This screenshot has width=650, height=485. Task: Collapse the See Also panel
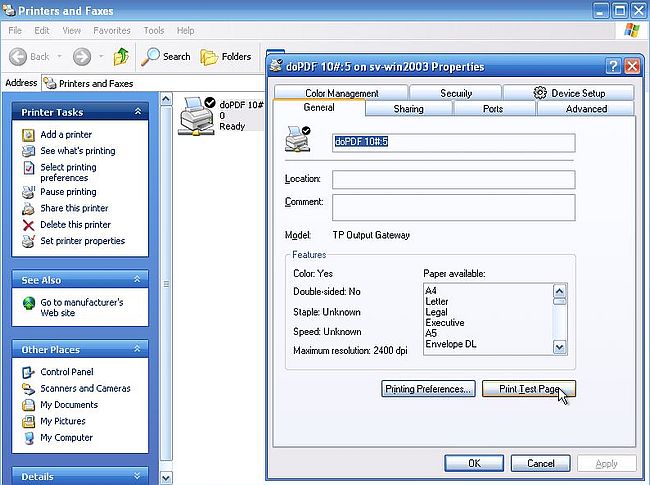(138, 280)
